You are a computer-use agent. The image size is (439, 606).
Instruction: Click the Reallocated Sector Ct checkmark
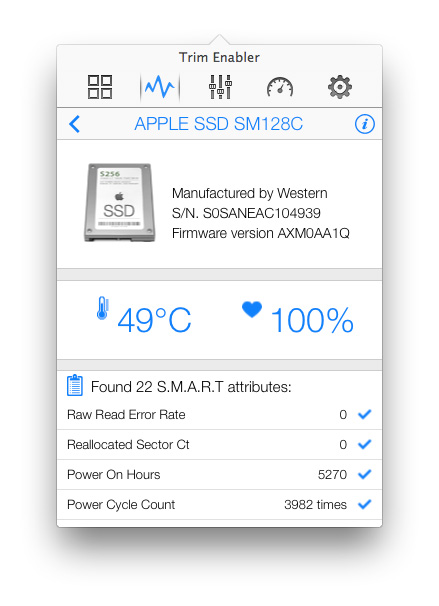coord(364,444)
